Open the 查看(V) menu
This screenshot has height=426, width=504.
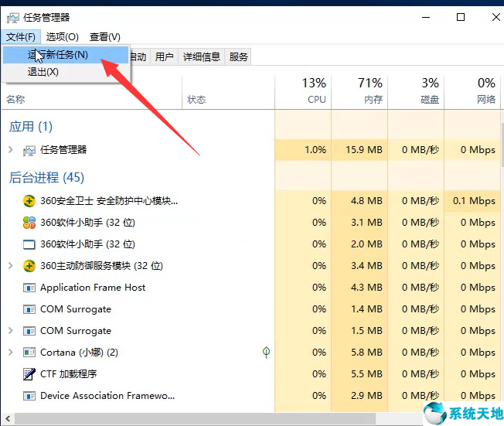pyautogui.click(x=105, y=37)
